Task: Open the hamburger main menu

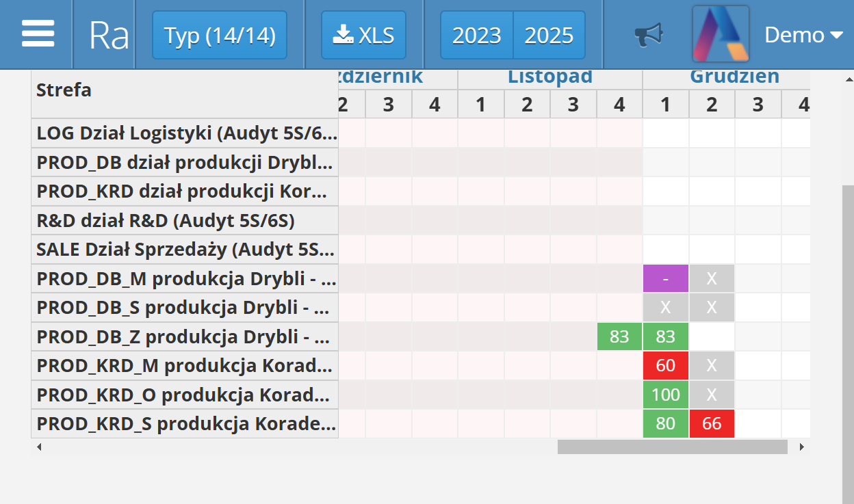Action: coord(38,34)
